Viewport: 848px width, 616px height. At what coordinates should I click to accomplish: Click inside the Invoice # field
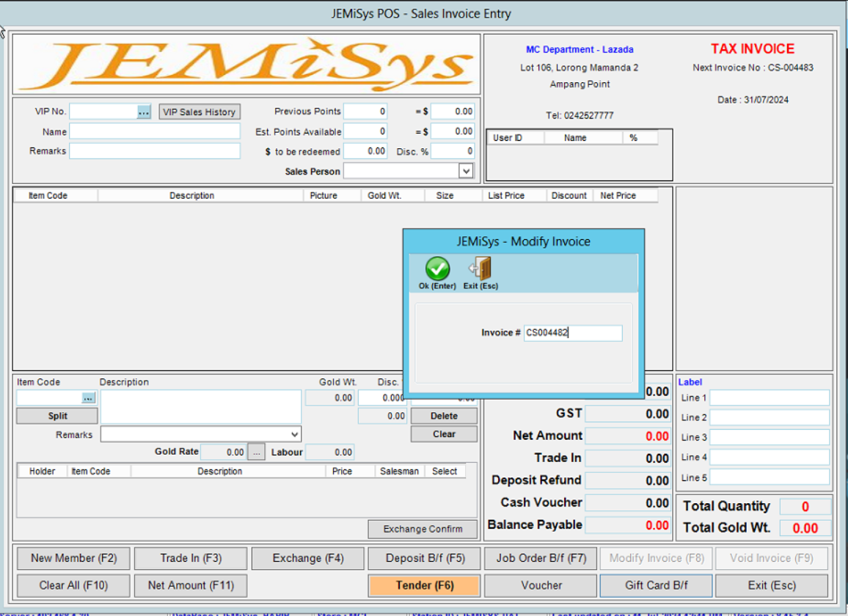coord(573,332)
